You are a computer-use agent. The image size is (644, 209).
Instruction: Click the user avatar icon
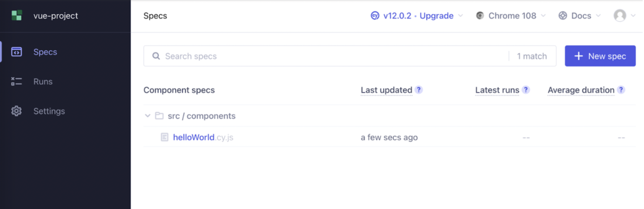(x=620, y=16)
